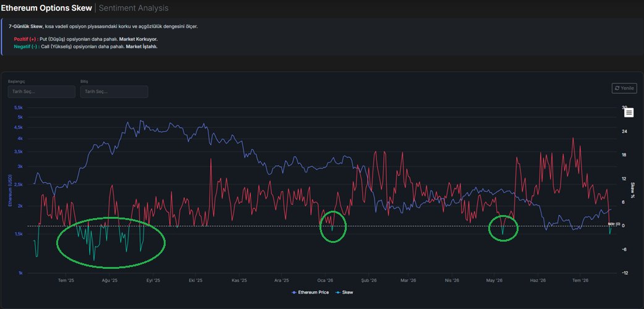Click the May '26 axis label
Viewport: 644px width, 309px height.
494,280
